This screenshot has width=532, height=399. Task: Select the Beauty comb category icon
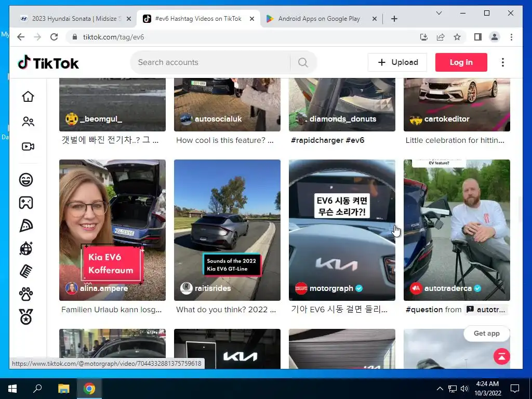tap(26, 271)
